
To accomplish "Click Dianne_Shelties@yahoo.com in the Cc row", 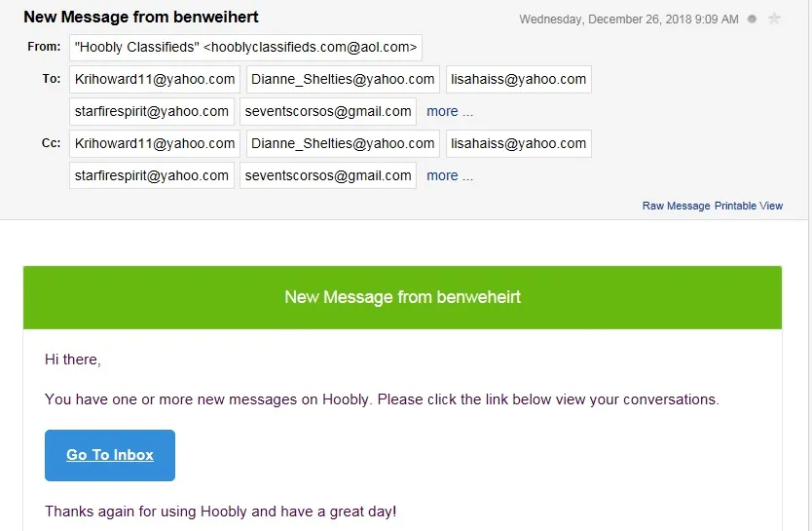I will (343, 144).
